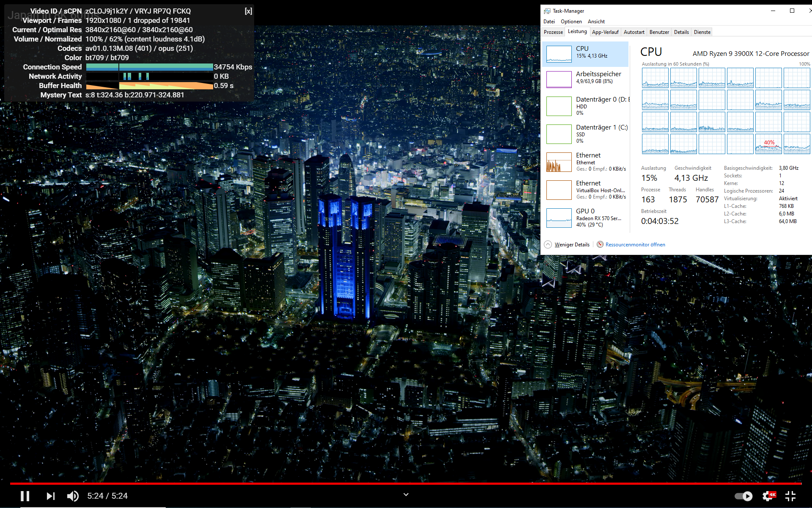812x508 pixels.
Task: Open the App-Verlauf tab
Action: click(x=605, y=32)
